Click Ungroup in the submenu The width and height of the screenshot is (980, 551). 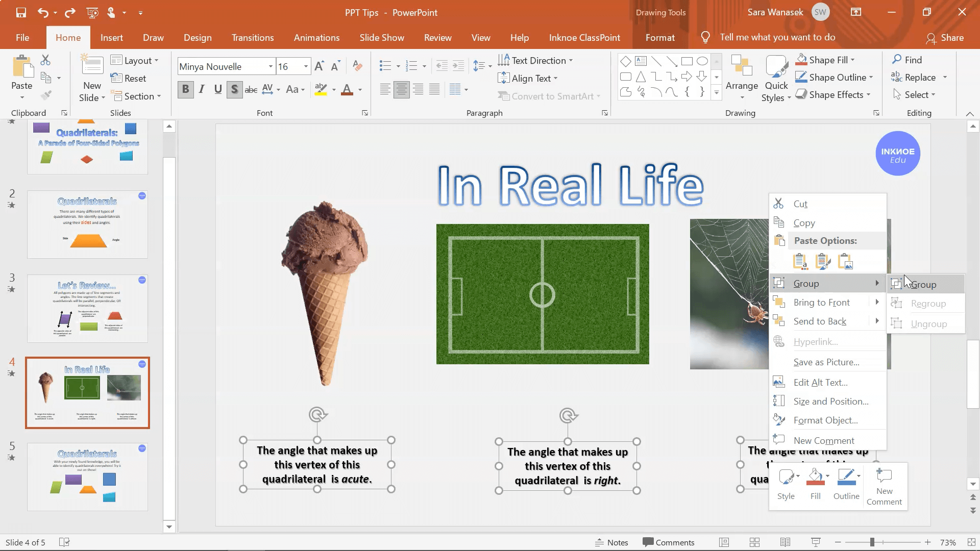pyautogui.click(x=929, y=323)
